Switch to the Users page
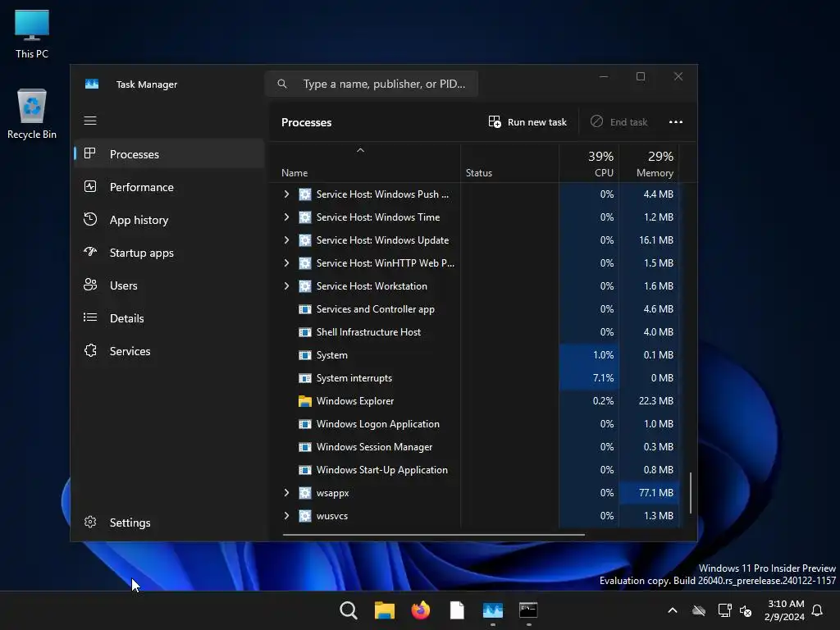The image size is (840, 630). click(x=169, y=285)
